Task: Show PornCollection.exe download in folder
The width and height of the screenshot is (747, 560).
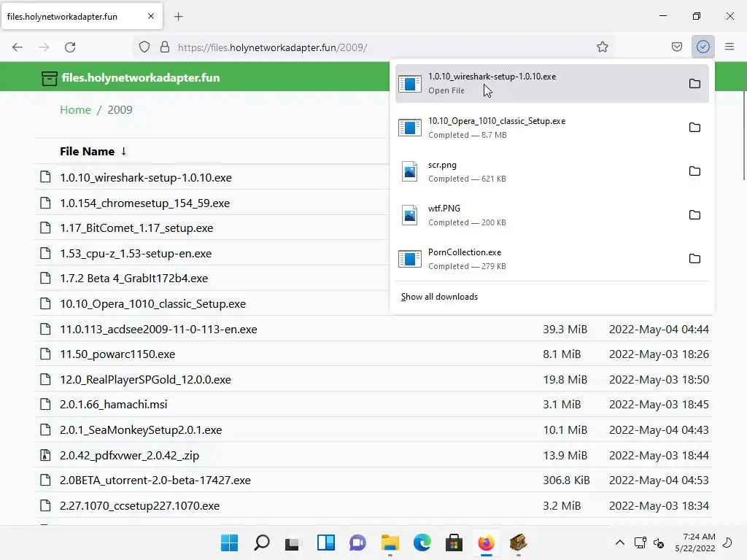Action: click(694, 259)
